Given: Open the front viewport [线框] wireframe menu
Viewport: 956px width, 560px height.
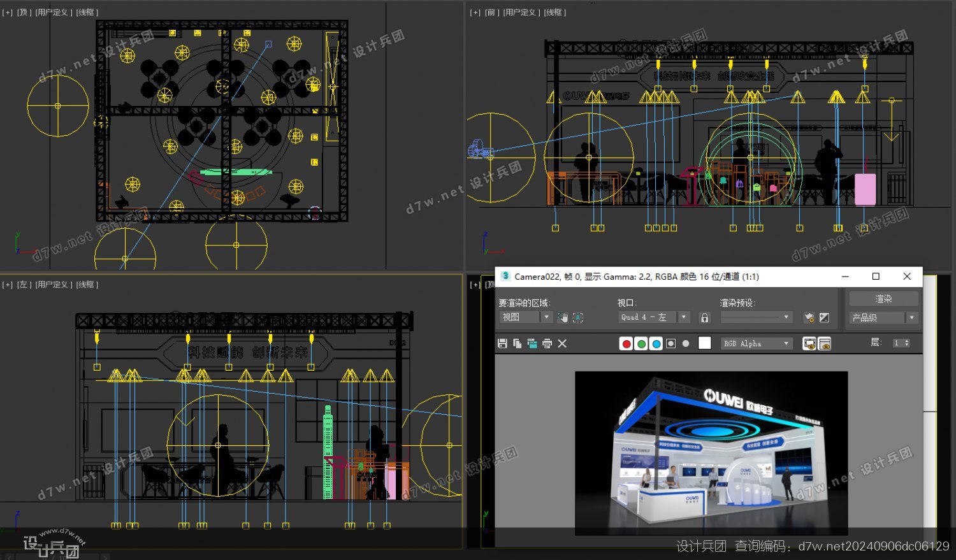Looking at the screenshot, I should 555,12.
